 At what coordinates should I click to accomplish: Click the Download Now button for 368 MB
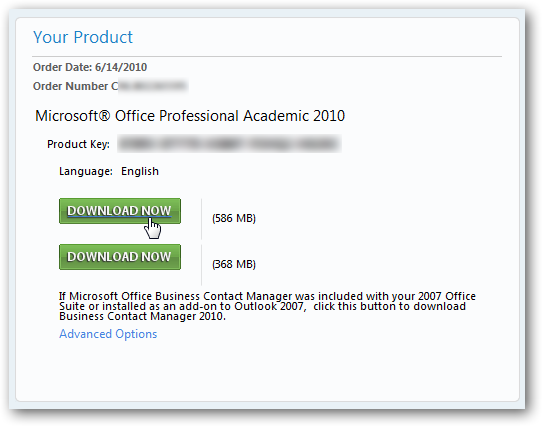120,257
